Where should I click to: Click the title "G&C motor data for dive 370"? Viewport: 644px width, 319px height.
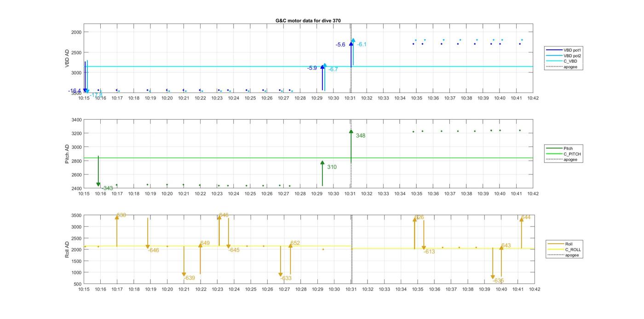(308, 21)
